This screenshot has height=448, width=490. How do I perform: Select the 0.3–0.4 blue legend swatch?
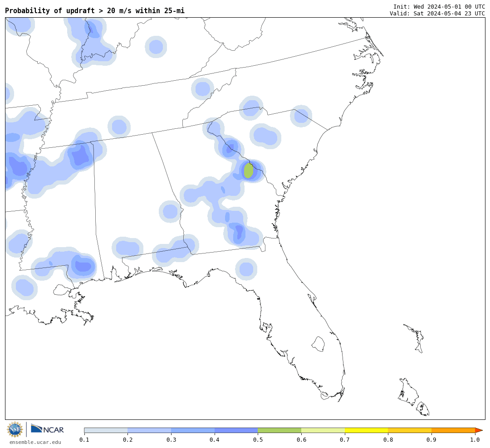(x=193, y=430)
